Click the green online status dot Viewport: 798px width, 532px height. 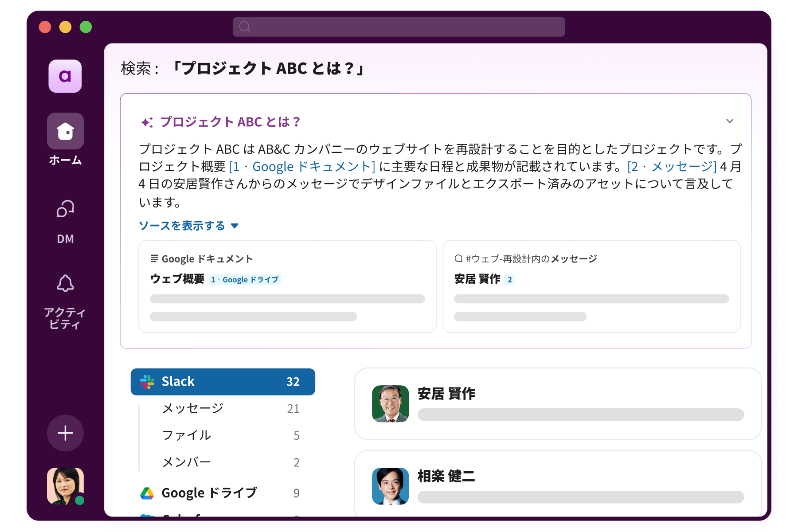pos(79,500)
